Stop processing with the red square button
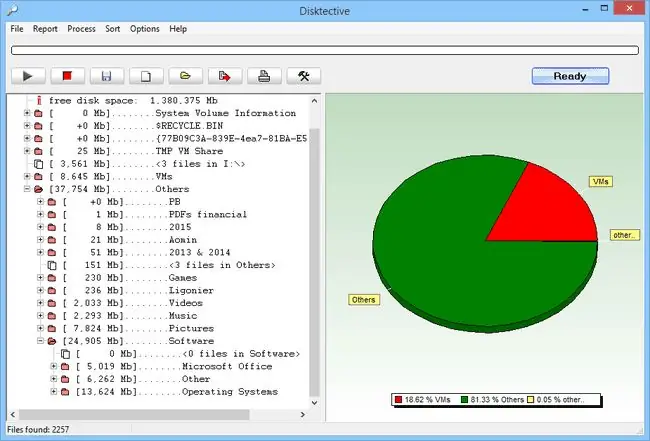The width and height of the screenshot is (650, 441). click(68, 76)
